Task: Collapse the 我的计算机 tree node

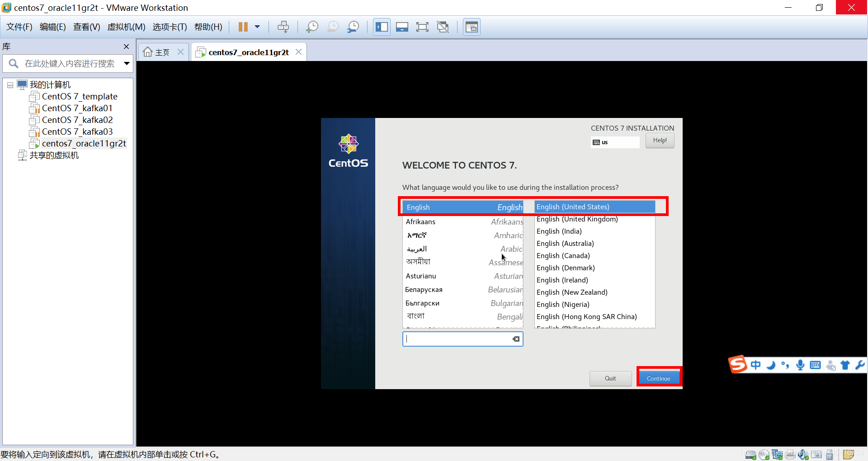Action: (10, 85)
